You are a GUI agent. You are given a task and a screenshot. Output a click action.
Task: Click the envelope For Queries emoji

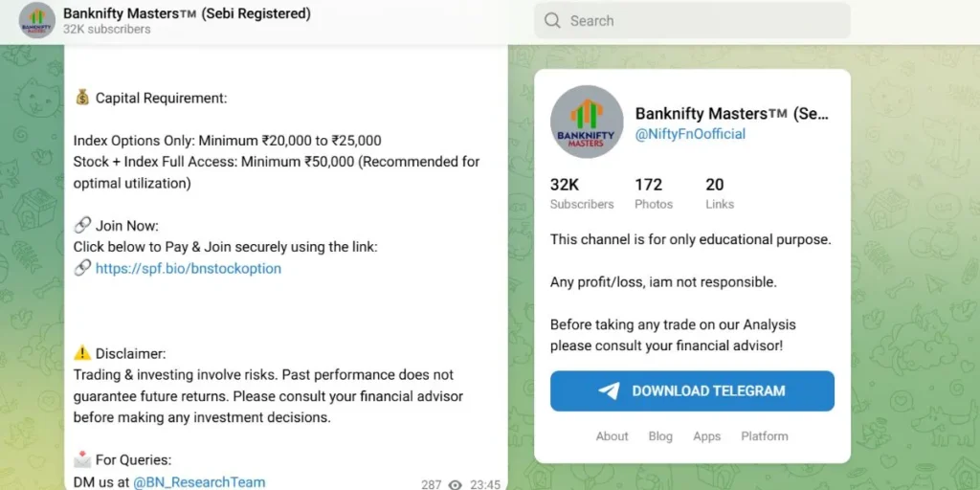tap(82, 459)
